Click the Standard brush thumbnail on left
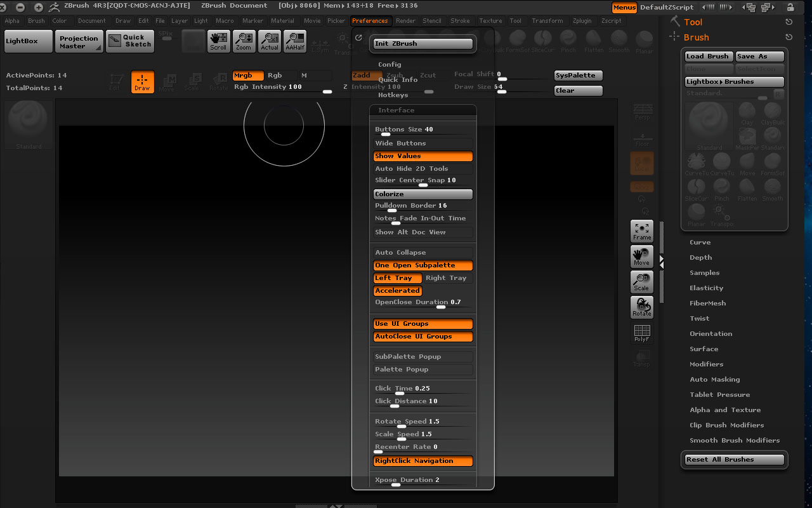Screen dimensions: 812x508 point(29,124)
